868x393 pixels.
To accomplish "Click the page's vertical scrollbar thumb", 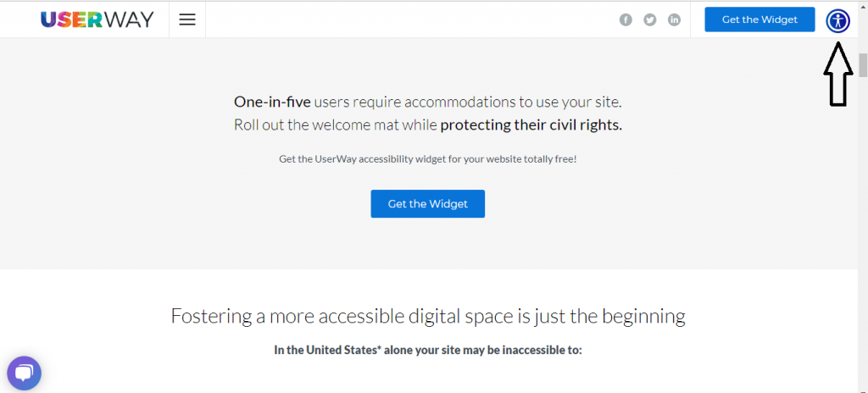I will coord(862,65).
